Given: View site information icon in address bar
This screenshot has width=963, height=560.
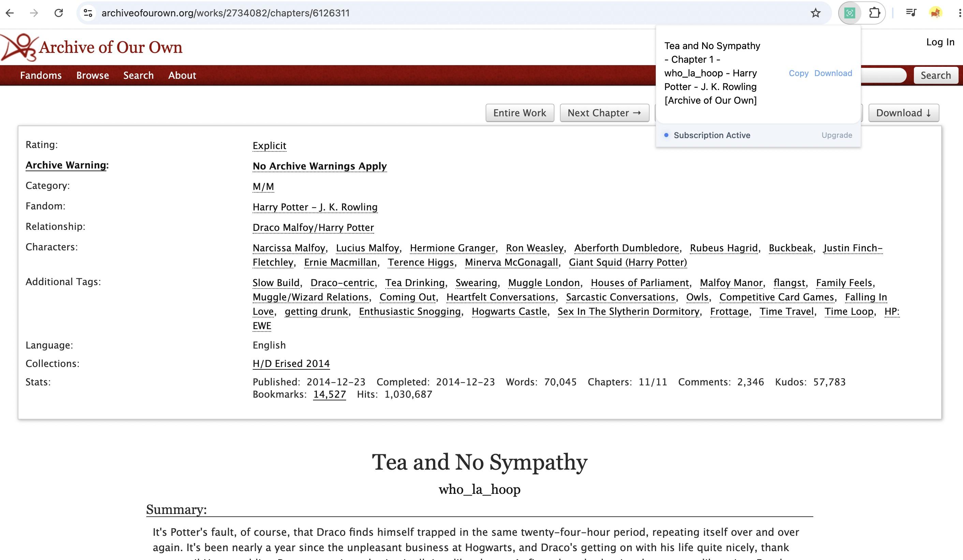Looking at the screenshot, I should click(88, 13).
